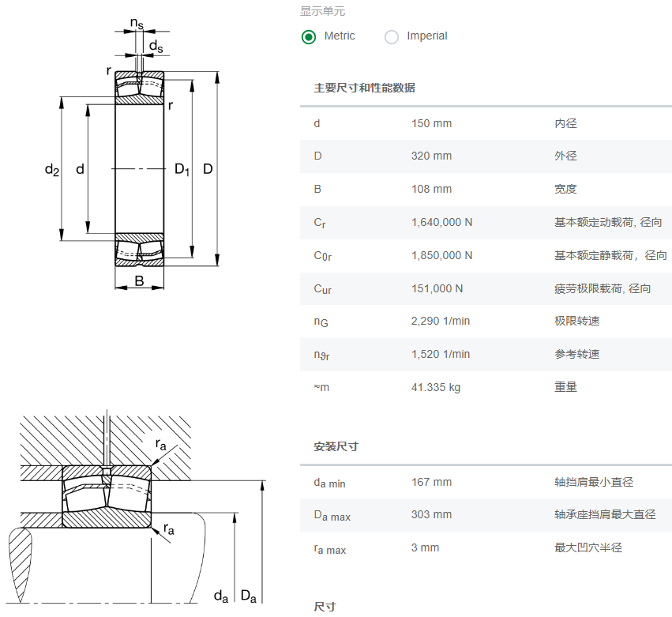Image resolution: width=672 pixels, height=617 pixels.
Task: Select the Imperial unit radio button
Action: pyautogui.click(x=392, y=37)
